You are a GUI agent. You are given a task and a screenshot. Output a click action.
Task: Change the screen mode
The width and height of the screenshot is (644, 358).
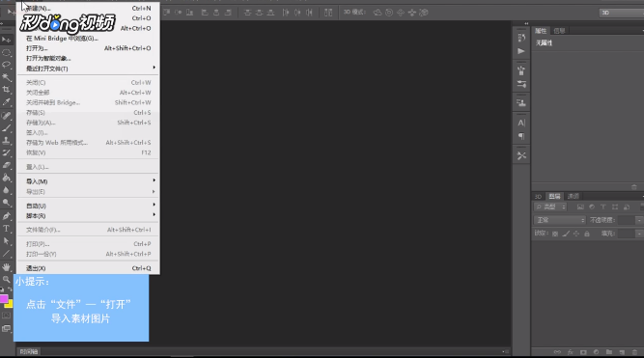(6, 328)
